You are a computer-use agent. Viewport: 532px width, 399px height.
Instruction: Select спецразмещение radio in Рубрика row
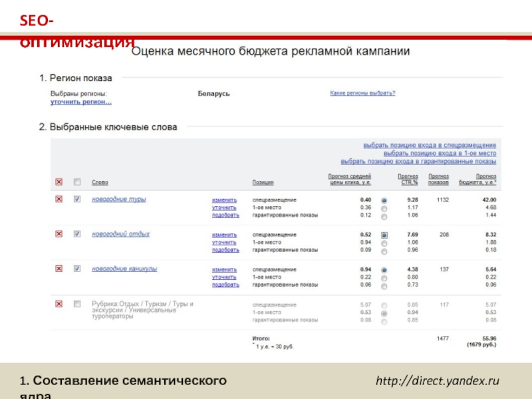[x=384, y=306]
